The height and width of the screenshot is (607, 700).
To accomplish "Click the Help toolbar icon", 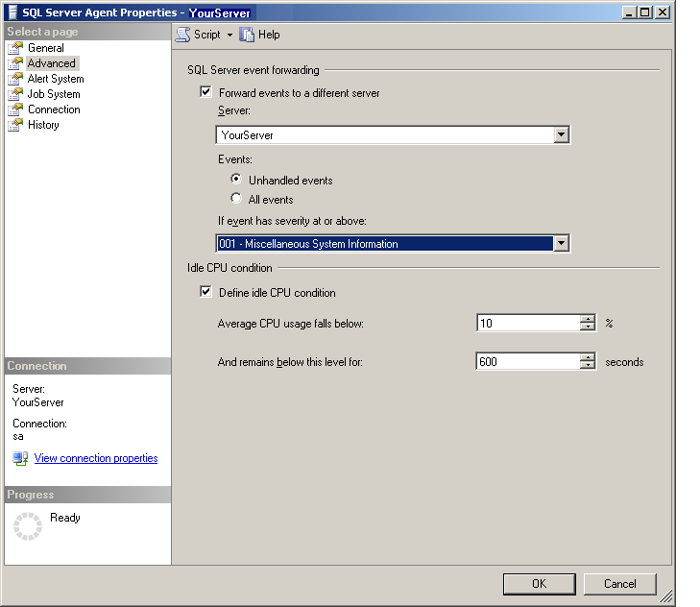I will tap(247, 35).
